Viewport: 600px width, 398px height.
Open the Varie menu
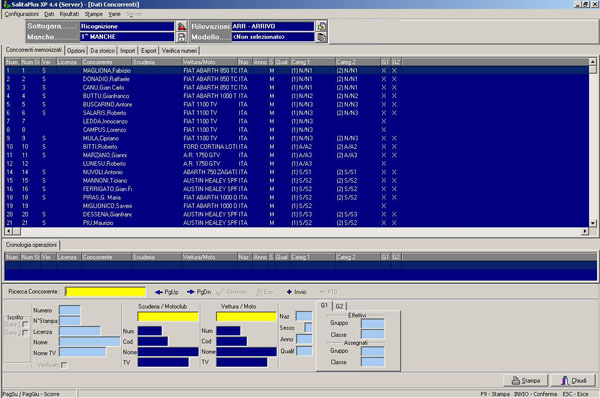tap(114, 14)
